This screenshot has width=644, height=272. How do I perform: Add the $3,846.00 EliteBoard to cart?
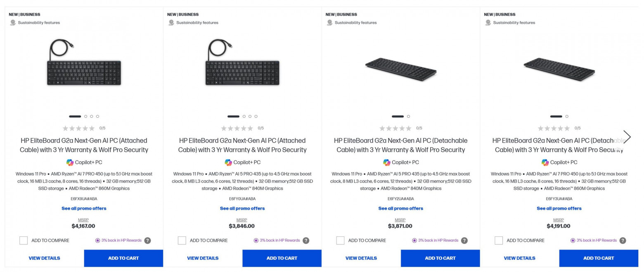click(x=282, y=258)
